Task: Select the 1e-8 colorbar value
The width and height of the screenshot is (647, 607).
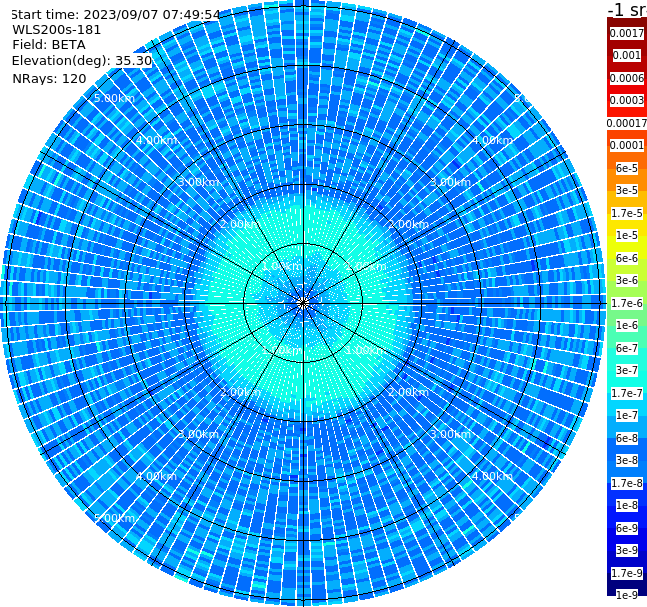Action: pos(627,505)
